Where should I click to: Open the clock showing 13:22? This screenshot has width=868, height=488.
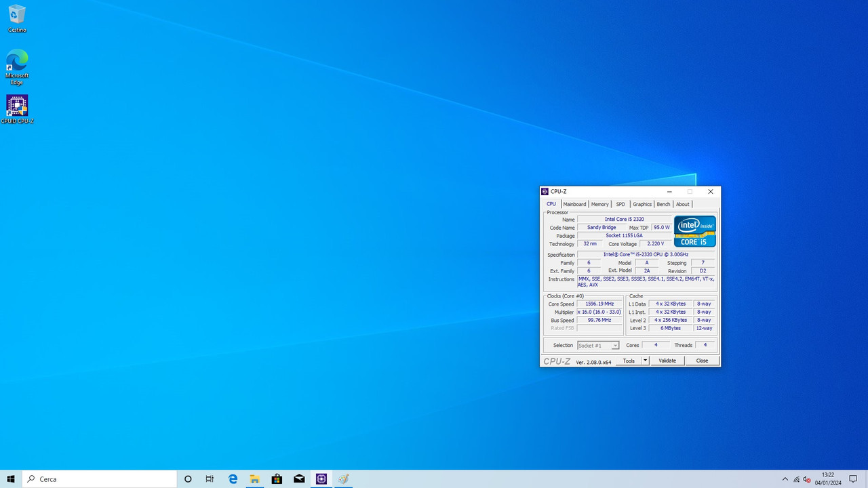(x=827, y=479)
